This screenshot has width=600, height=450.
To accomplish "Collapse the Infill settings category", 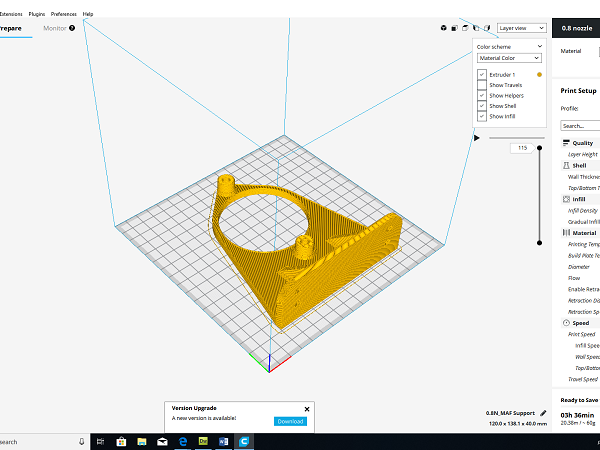I will click(x=580, y=199).
